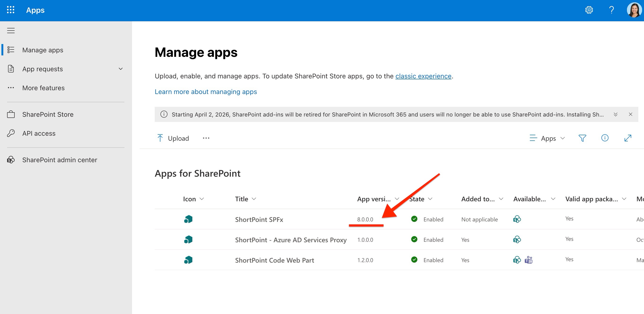Open the command bar more options ellipsis
The height and width of the screenshot is (314, 644).
pyautogui.click(x=206, y=138)
